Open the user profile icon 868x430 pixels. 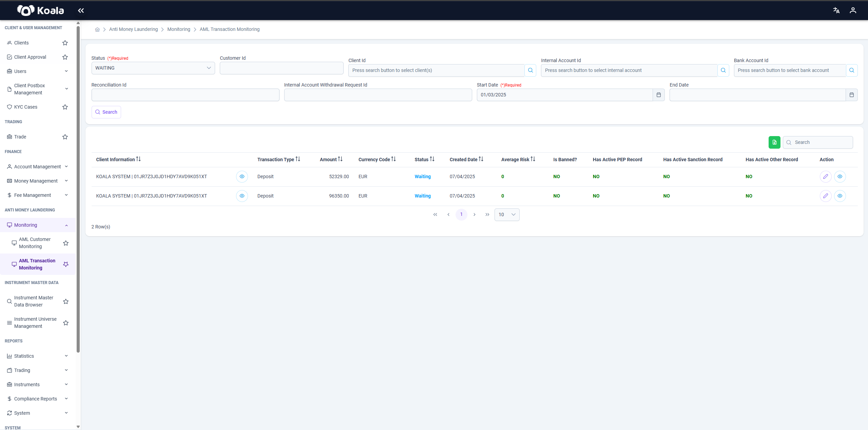pos(853,11)
